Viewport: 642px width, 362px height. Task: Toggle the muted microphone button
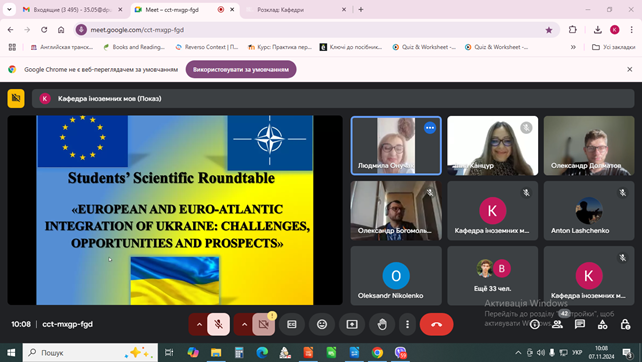pos(219,324)
